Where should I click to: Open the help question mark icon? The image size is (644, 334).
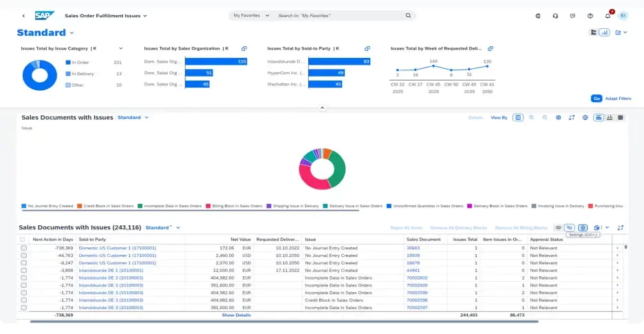(590, 16)
